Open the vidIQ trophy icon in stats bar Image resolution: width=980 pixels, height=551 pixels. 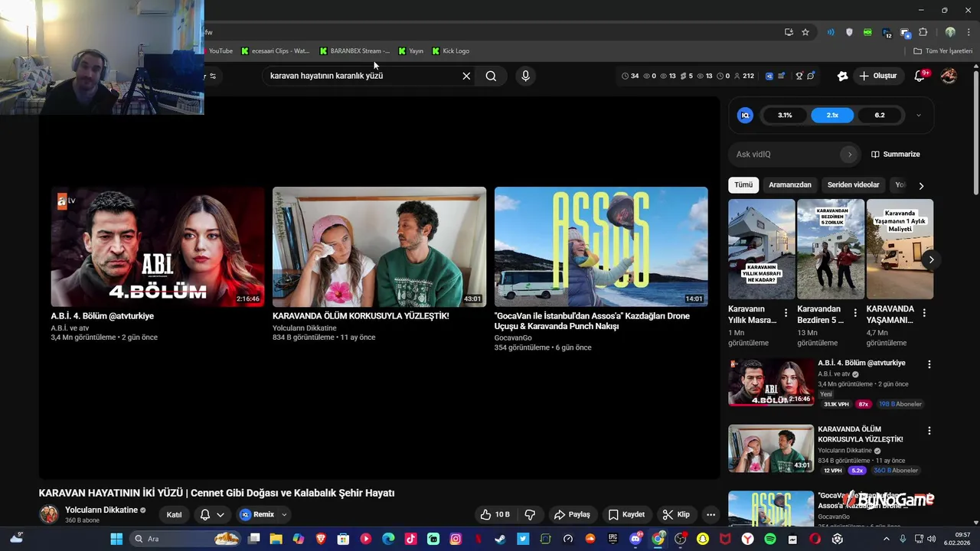799,76
